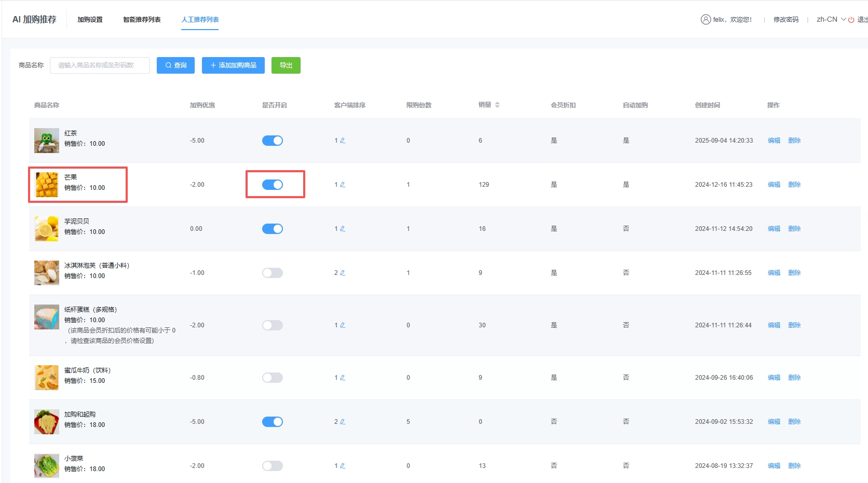Edit client sort order for 芒果

click(x=343, y=185)
